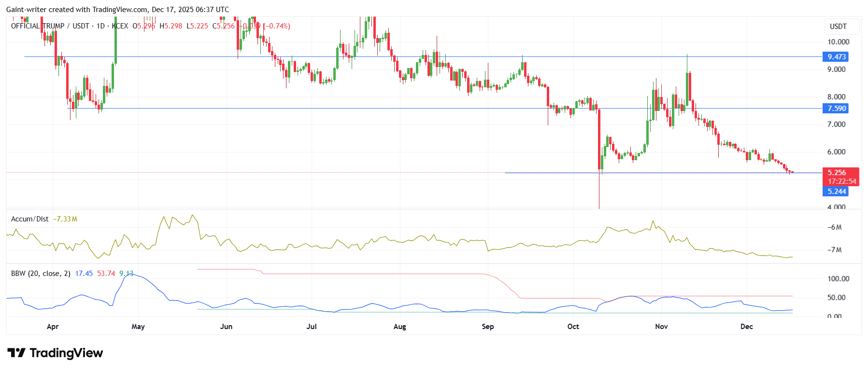
Task: Click the −7 M Accum/Dist axis tick
Action: click(835, 250)
